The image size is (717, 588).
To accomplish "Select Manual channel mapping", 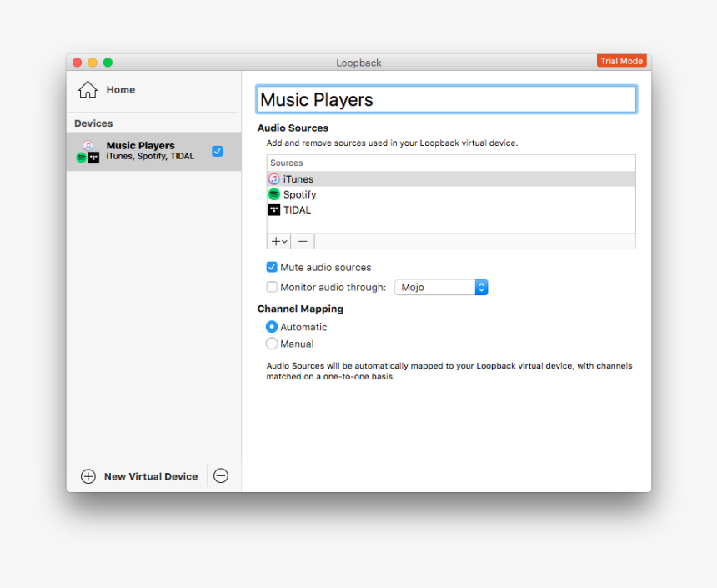I will point(272,344).
